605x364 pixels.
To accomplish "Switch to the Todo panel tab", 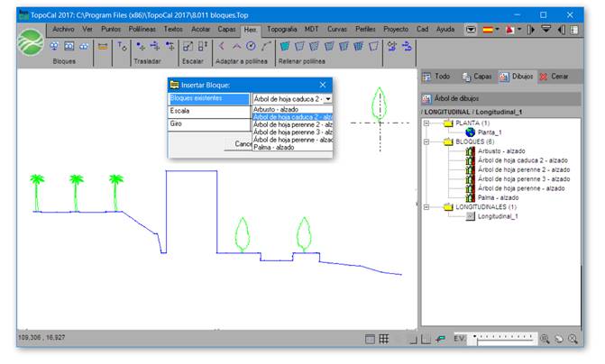I will (436, 77).
